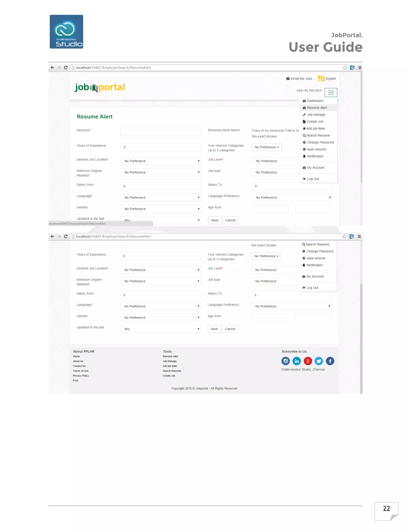Viewport: 411px width, 532px height.
Task: Click bookmark star in the upper browser address bar
Action: pos(345,67)
